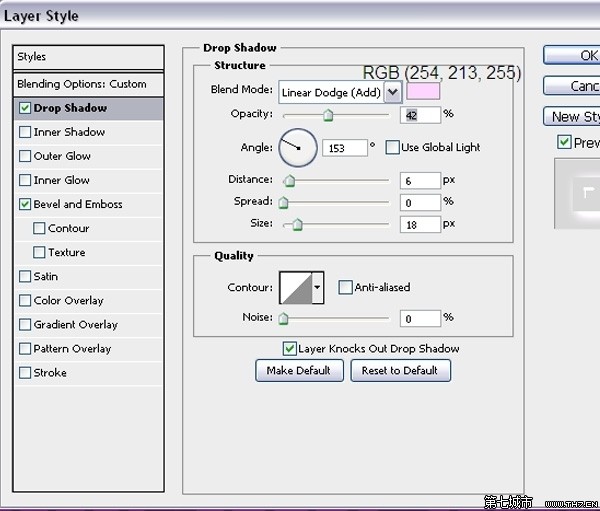The width and height of the screenshot is (600, 511).
Task: Enable the Stroke style checkbox
Action: 25,373
